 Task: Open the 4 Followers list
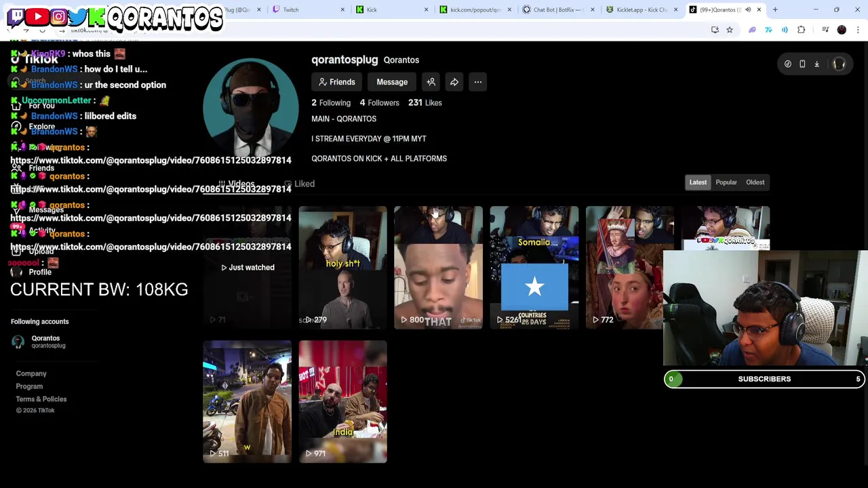click(x=379, y=103)
